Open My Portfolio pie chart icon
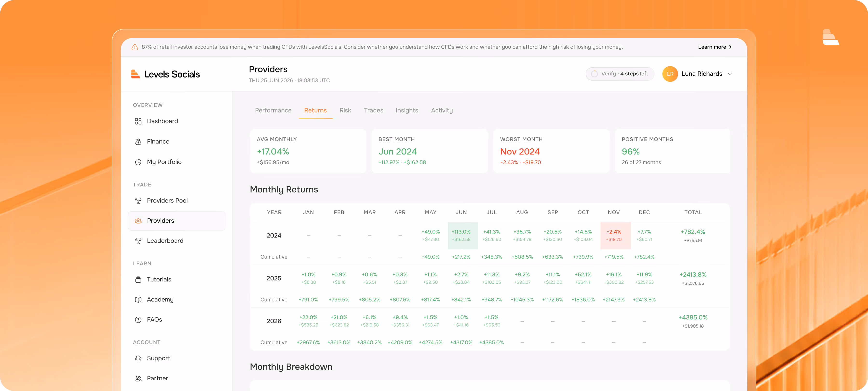Image resolution: width=868 pixels, height=391 pixels. pyautogui.click(x=138, y=162)
